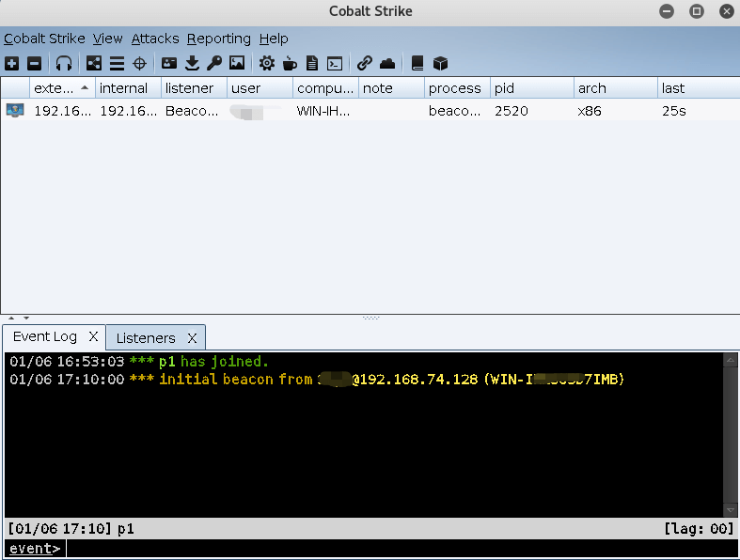Open the Reporting menu

219,39
